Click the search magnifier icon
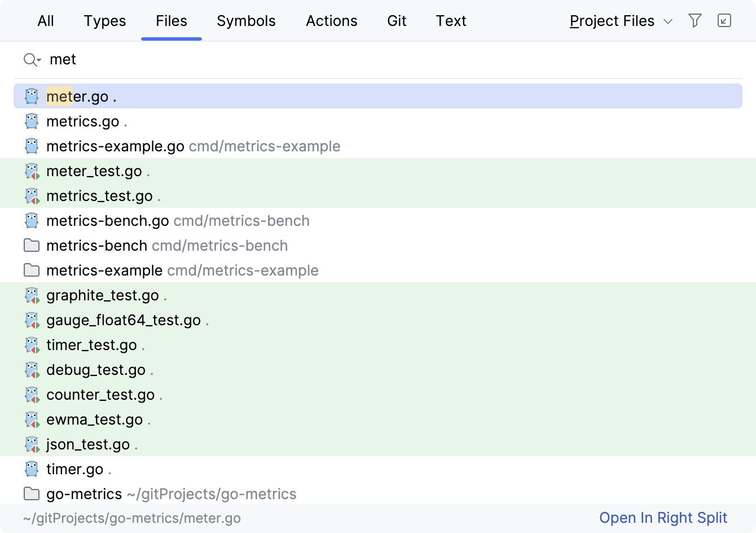Screen dimensions: 756x533 pos(28,59)
